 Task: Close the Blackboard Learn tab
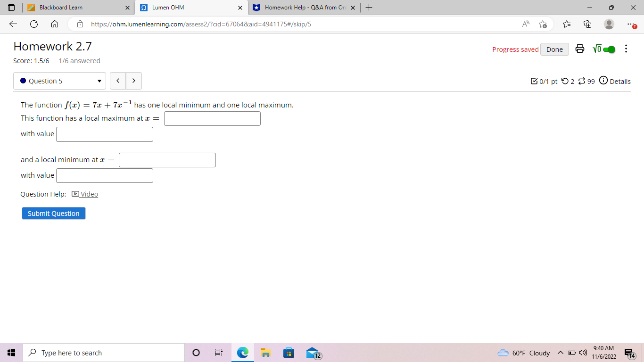127,8
